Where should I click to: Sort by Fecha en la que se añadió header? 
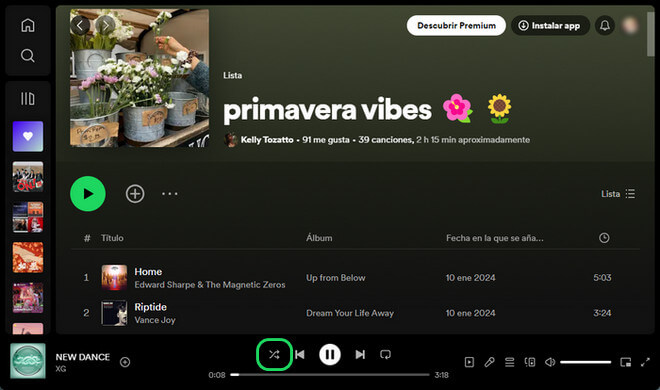point(495,238)
